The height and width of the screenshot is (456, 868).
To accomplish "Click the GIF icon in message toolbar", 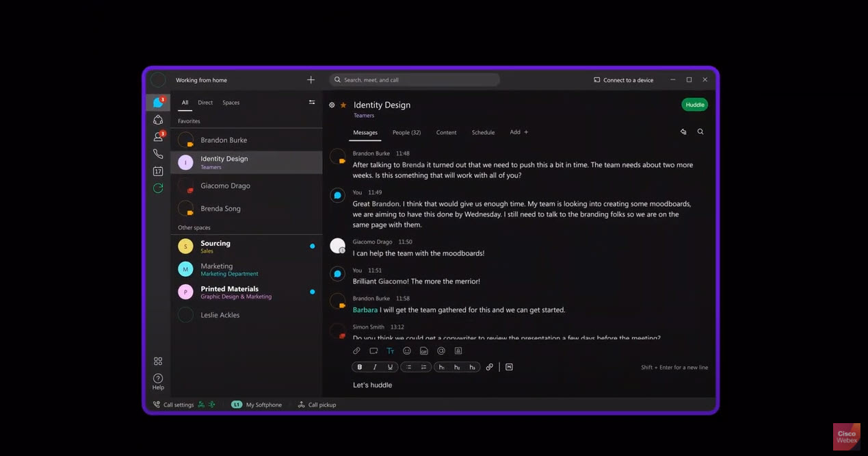I will click(x=424, y=351).
